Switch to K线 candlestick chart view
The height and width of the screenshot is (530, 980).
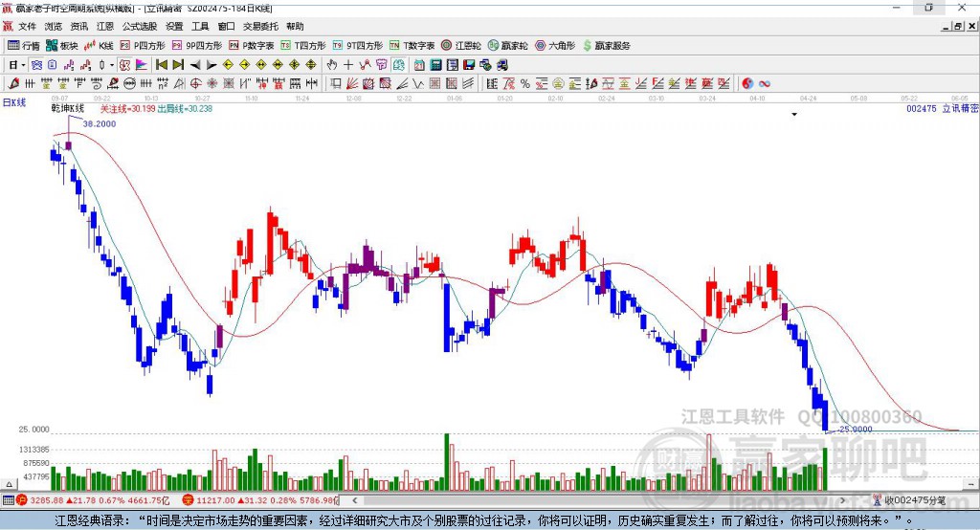[99, 46]
